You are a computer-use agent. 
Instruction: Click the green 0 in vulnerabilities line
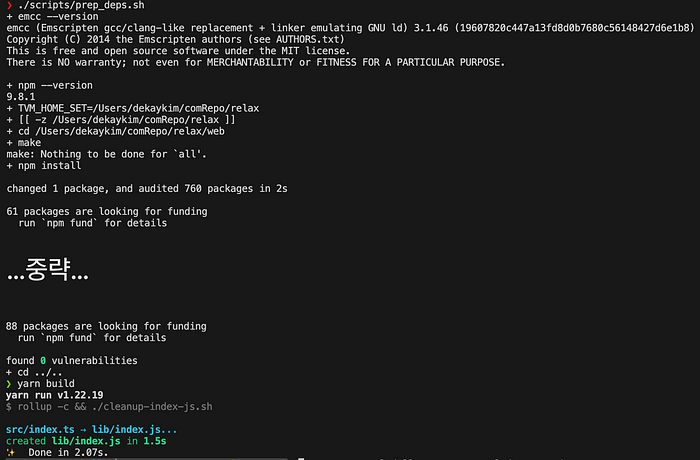tap(43, 360)
